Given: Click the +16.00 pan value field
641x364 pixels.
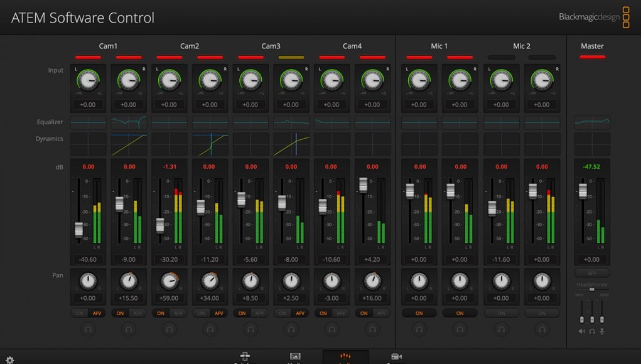Looking at the screenshot, I should [372, 298].
